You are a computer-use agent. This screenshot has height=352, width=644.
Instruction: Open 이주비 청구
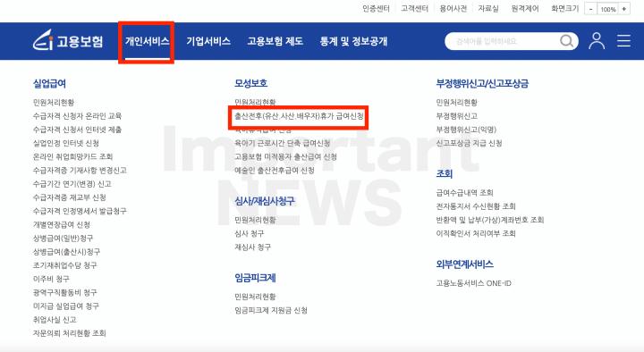coord(51,279)
